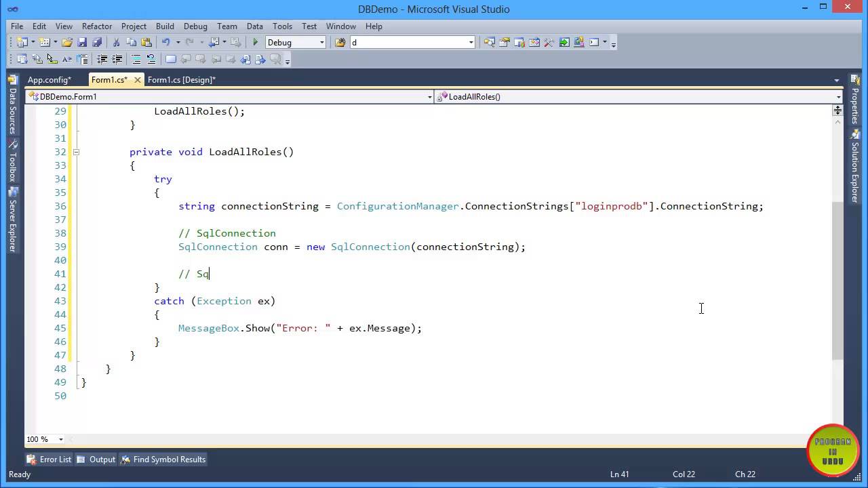Click the vertical scrollbar thumb in editor

(x=837, y=281)
